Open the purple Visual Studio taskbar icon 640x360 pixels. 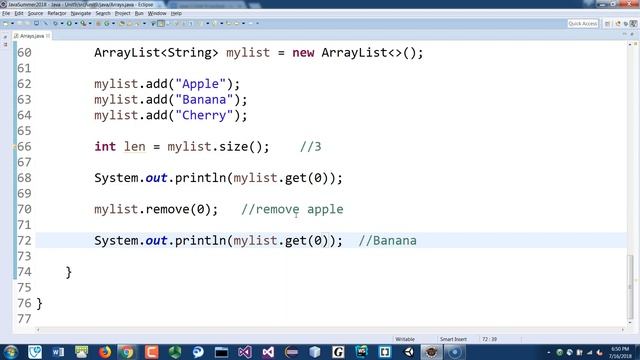(x=245, y=352)
